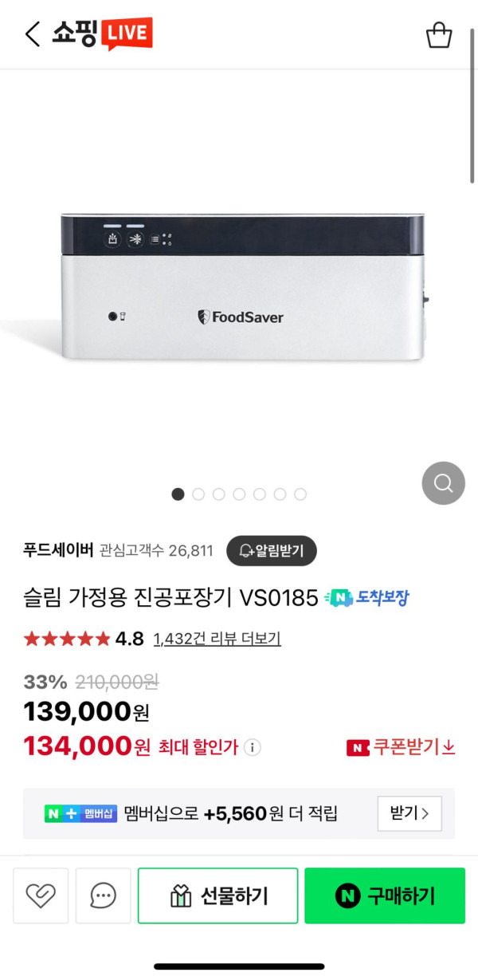Open the shopping bag cart
Viewport: 478px width, 980px height.
(x=439, y=35)
